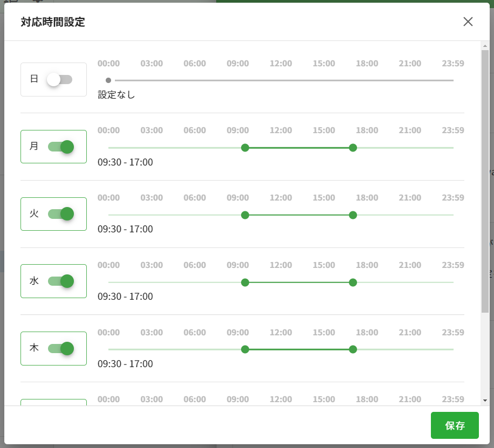Turn off the 火 (Tuesday) switch
This screenshot has height=448, width=494.
tap(61, 214)
